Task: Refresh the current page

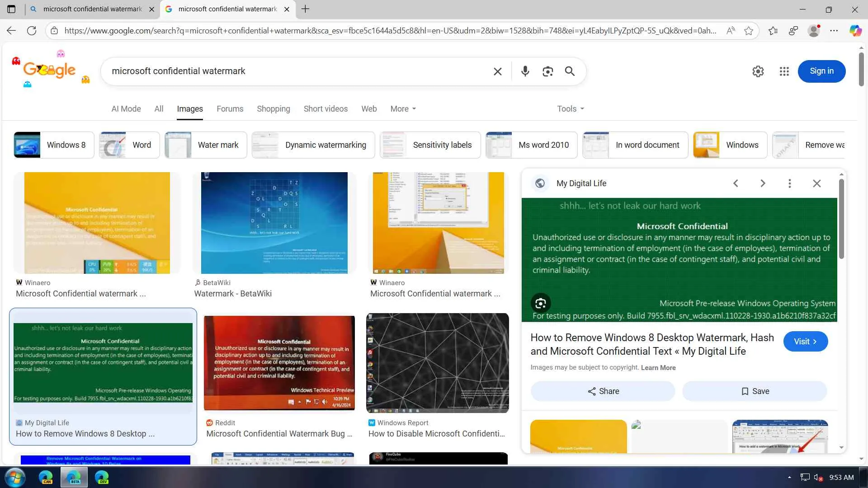Action: [32, 31]
